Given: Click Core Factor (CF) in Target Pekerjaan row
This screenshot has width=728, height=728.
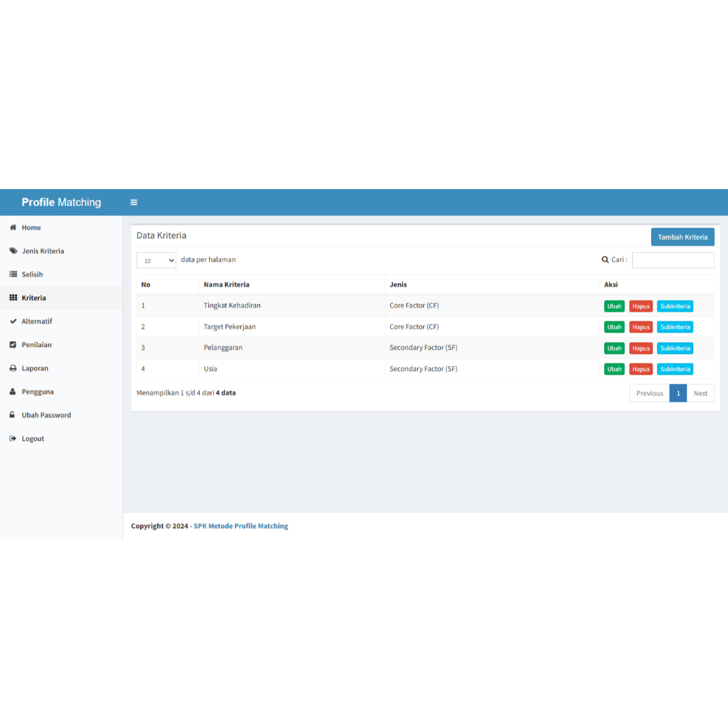Looking at the screenshot, I should click(414, 327).
